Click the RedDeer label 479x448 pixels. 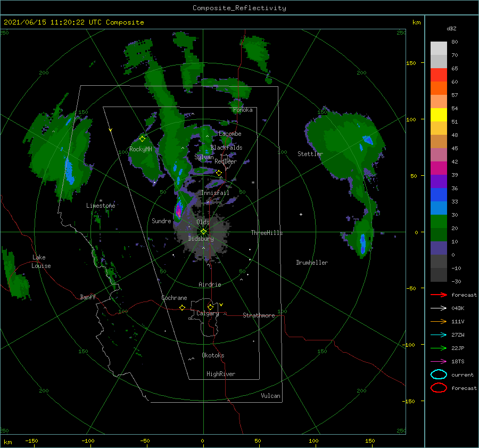pyautogui.click(x=226, y=161)
